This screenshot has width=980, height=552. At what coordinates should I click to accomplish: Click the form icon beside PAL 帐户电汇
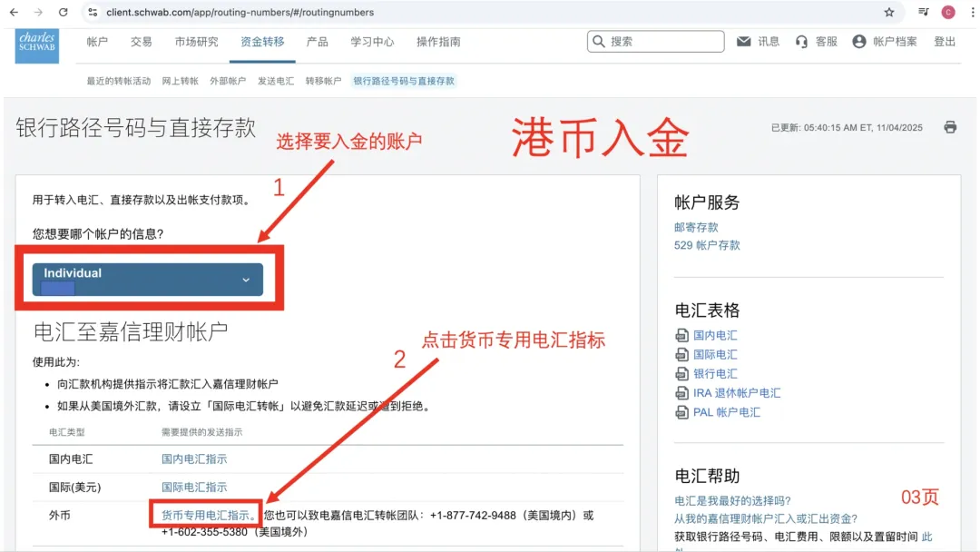[x=681, y=412]
